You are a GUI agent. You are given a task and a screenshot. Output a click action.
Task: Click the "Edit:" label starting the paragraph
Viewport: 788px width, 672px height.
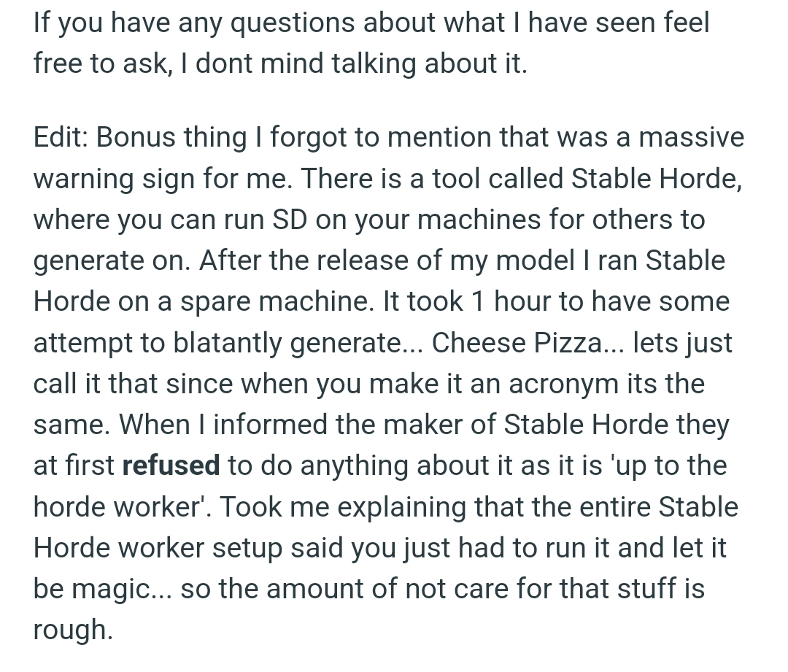coord(61,136)
